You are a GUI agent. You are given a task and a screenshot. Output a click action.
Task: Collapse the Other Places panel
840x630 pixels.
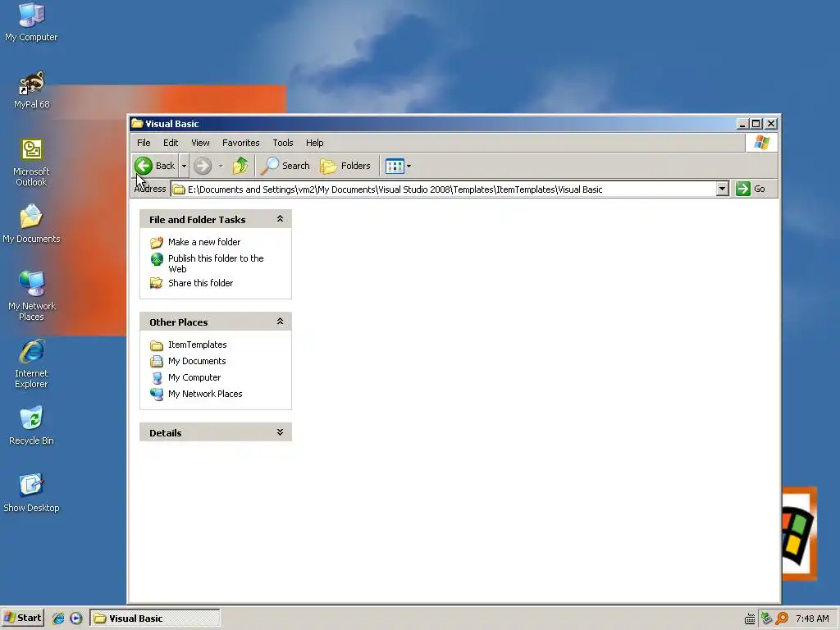(280, 322)
